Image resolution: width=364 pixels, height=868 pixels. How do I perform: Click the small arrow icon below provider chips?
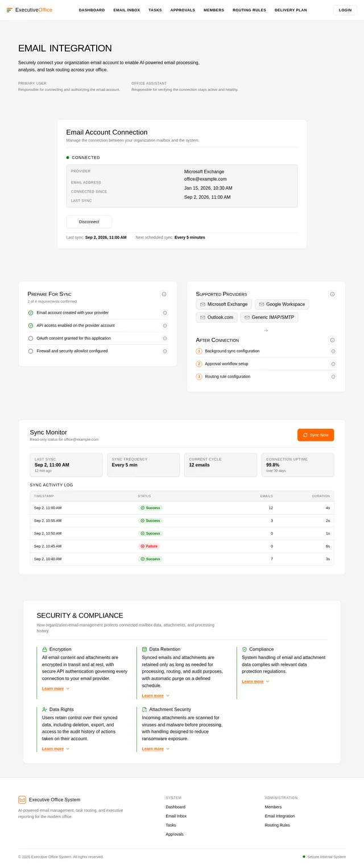point(266,330)
